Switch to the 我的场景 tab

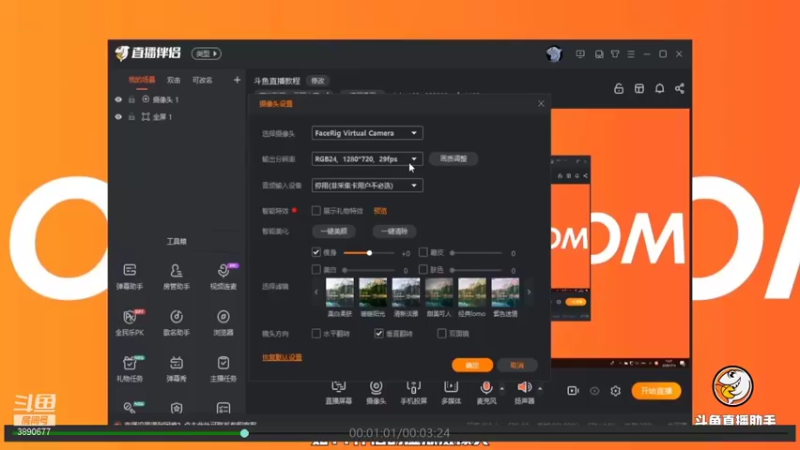pos(141,80)
